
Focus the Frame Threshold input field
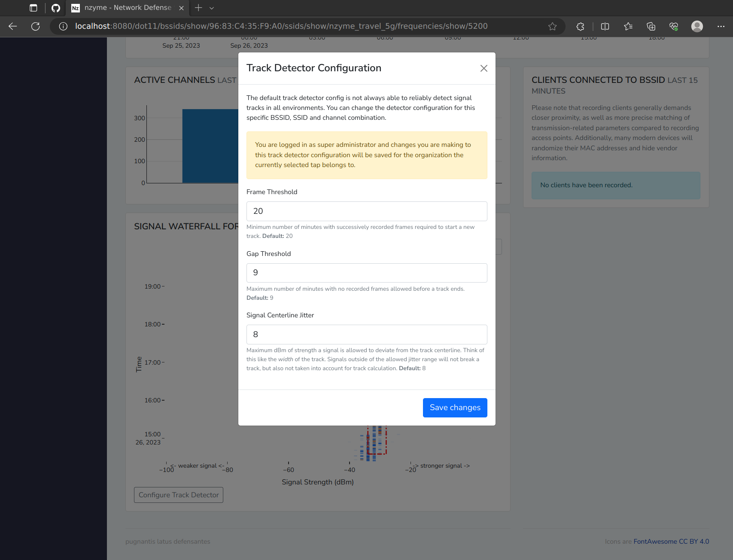coord(367,211)
